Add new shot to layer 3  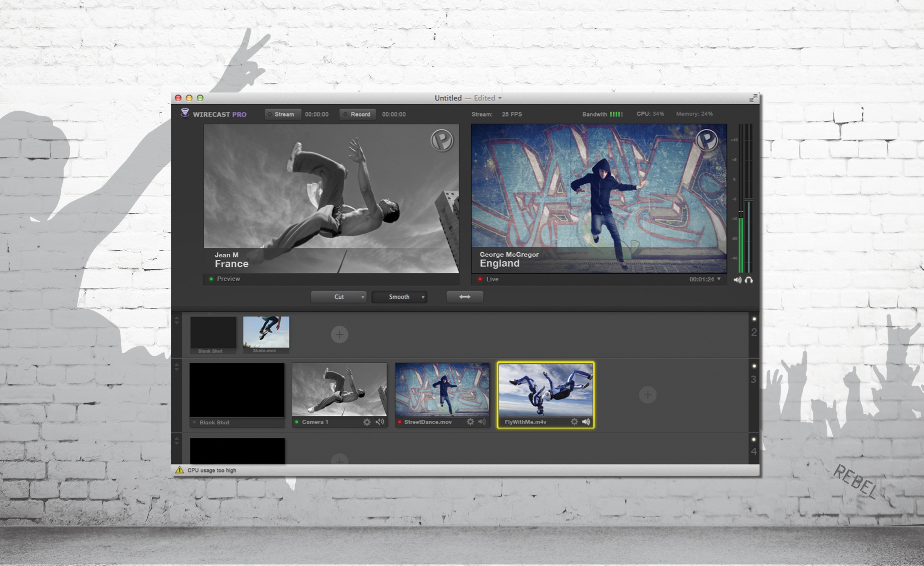[648, 395]
